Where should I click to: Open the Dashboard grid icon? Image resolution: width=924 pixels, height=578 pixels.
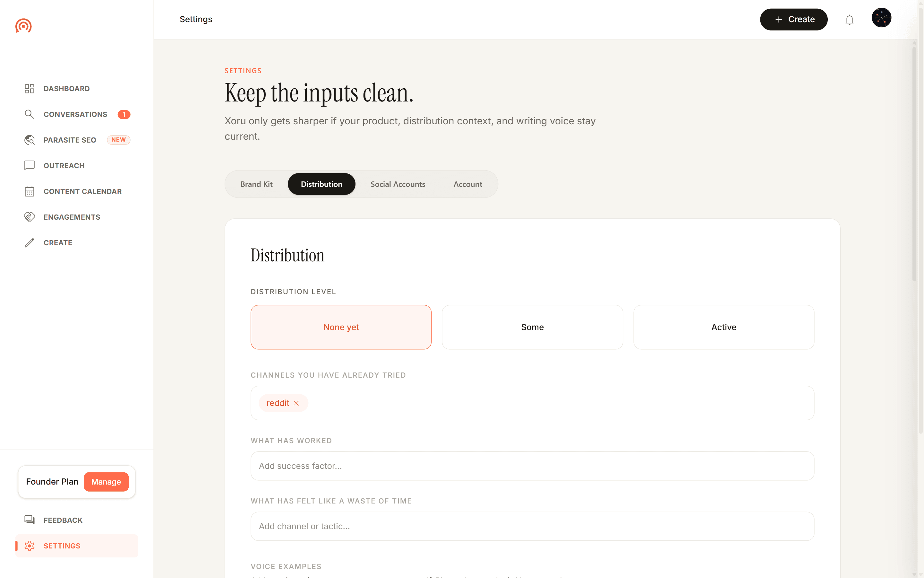coord(30,89)
